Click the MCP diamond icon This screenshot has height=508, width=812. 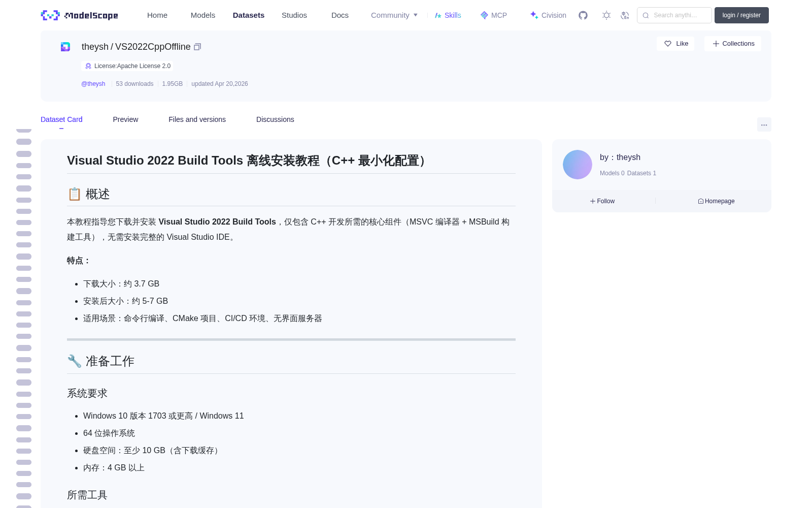pos(484,15)
